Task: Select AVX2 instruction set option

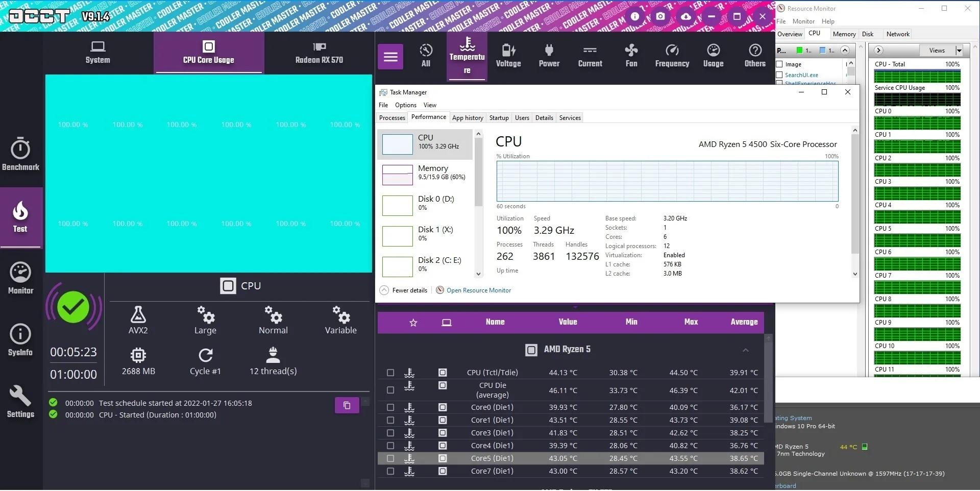Action: 138,320
